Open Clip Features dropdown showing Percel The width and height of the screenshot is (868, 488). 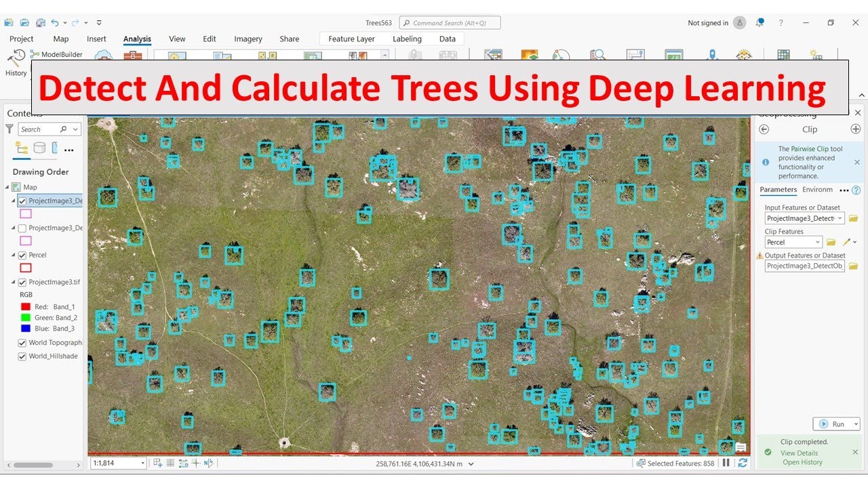click(x=818, y=242)
